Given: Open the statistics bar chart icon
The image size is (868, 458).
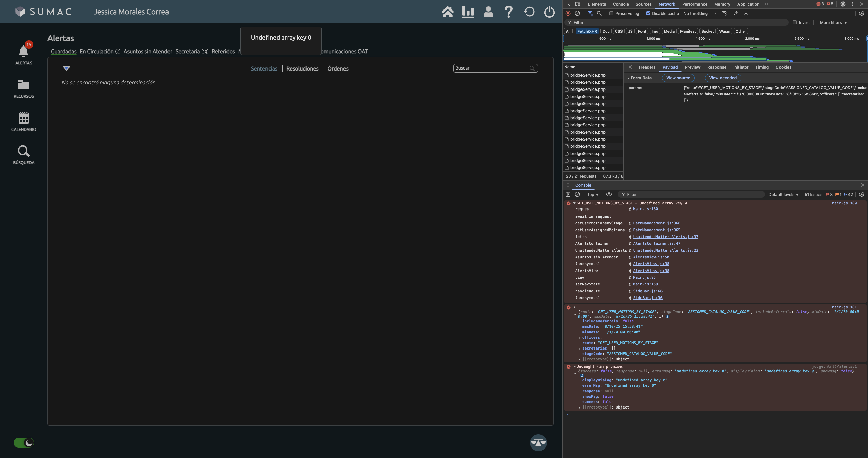Looking at the screenshot, I should [468, 12].
